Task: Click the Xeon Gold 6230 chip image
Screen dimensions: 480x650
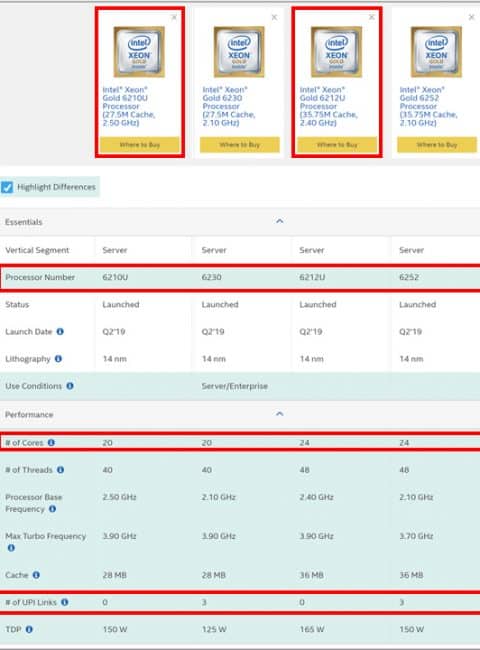Action: point(239,52)
